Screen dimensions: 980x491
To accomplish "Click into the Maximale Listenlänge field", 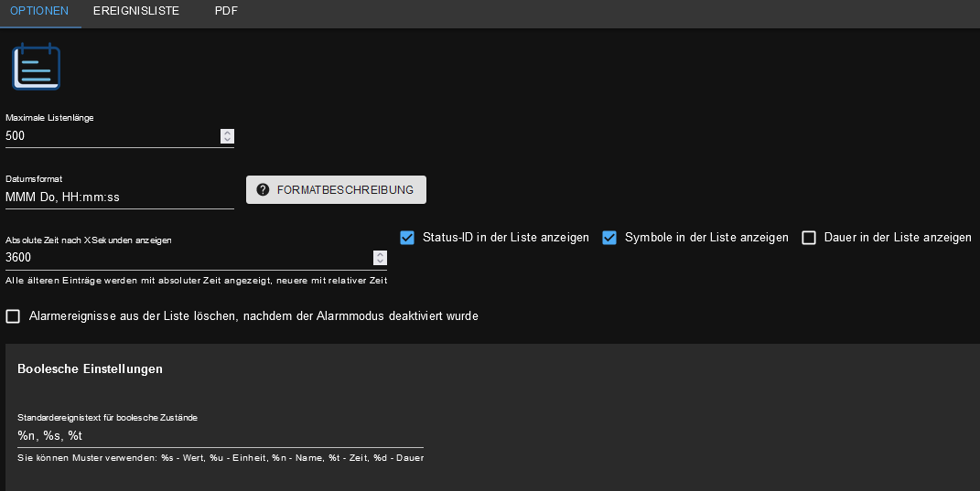I will pyautogui.click(x=110, y=136).
